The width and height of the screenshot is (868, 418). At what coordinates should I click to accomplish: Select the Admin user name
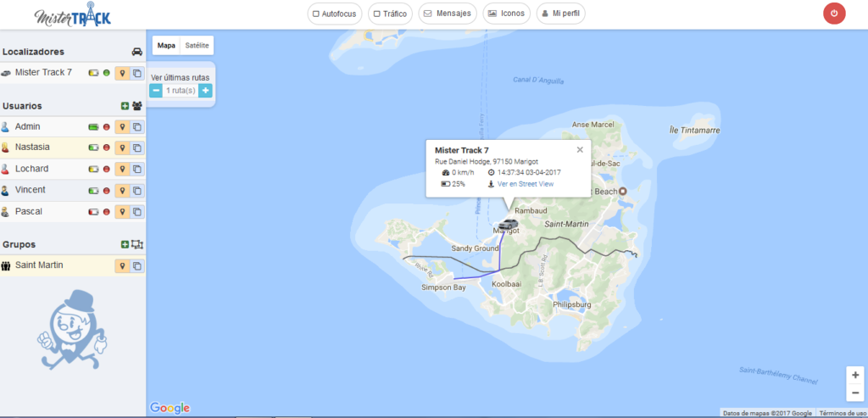coord(28,127)
